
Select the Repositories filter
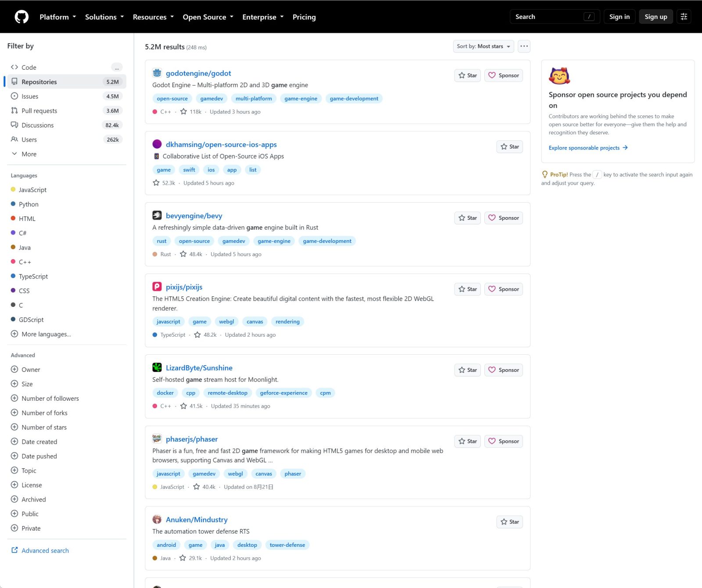click(67, 82)
